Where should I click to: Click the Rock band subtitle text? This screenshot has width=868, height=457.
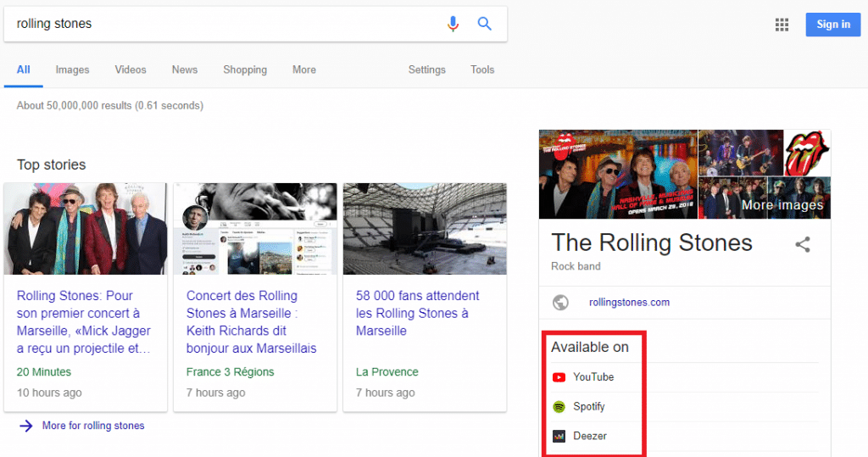[x=576, y=266]
